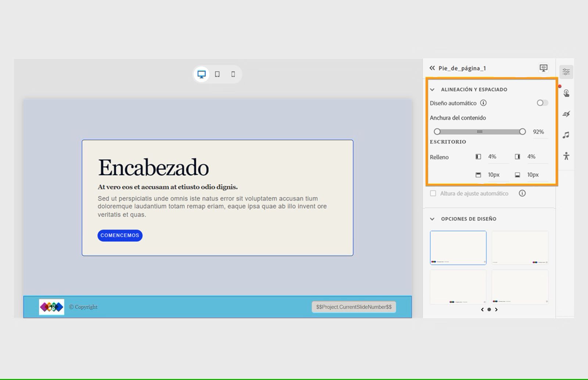588x380 pixels.
Task: Click the content width slider track middle grip
Action: point(480,132)
